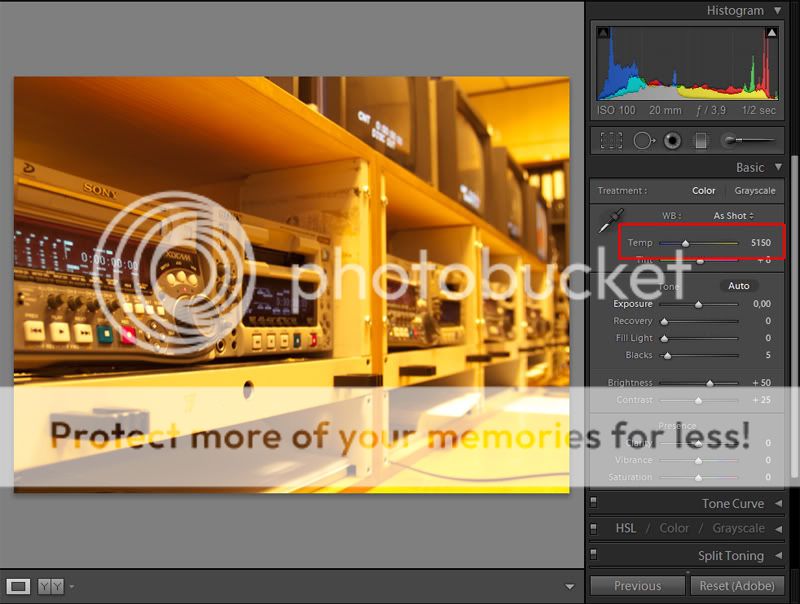The height and width of the screenshot is (604, 800).
Task: Click the Brightness slider handle
Action: point(710,383)
